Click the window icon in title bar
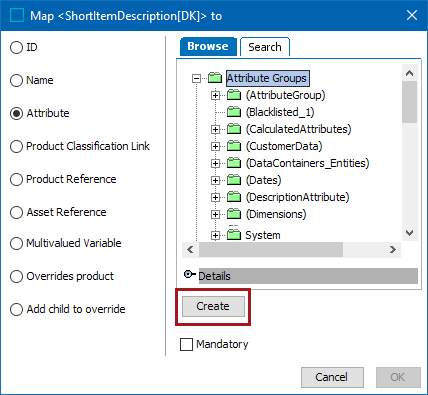The height and width of the screenshot is (395, 428). 17,16
